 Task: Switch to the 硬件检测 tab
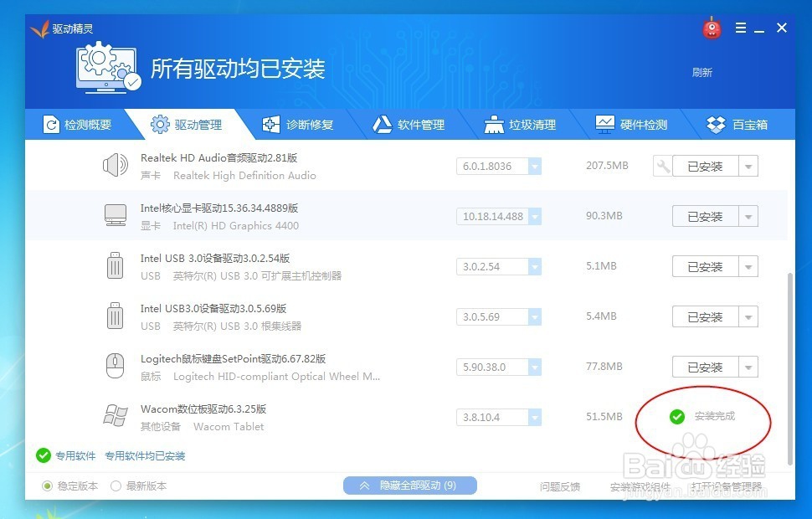tap(631, 125)
